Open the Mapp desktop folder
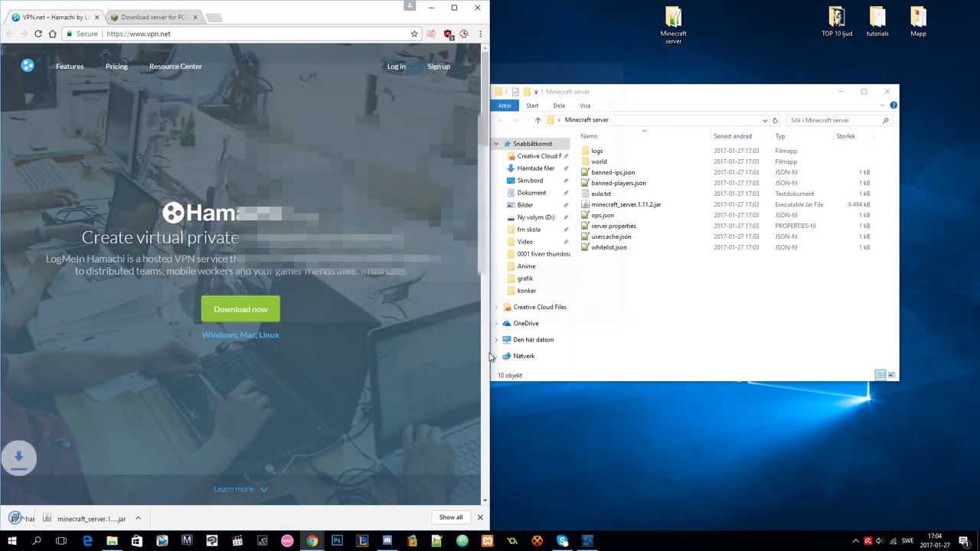 coord(918,21)
